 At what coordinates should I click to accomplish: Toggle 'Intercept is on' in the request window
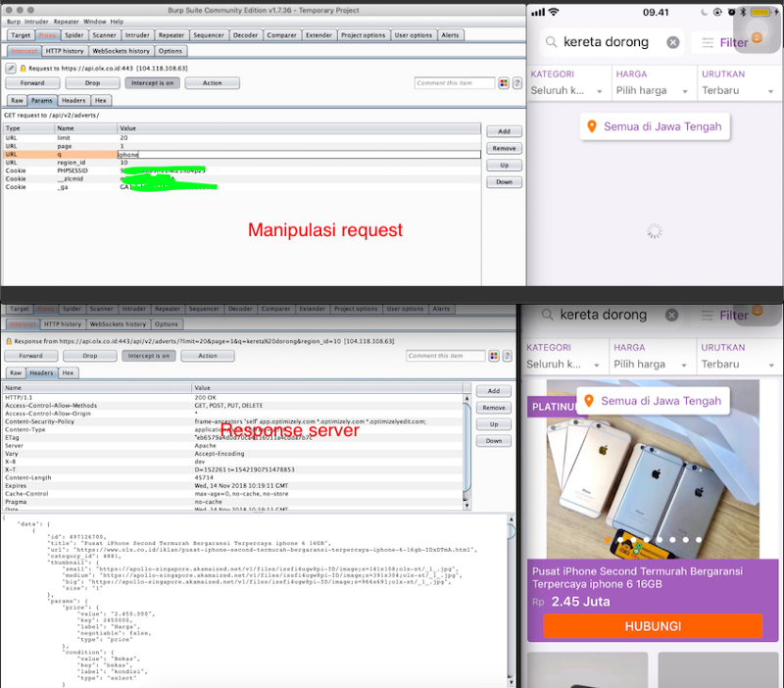152,83
